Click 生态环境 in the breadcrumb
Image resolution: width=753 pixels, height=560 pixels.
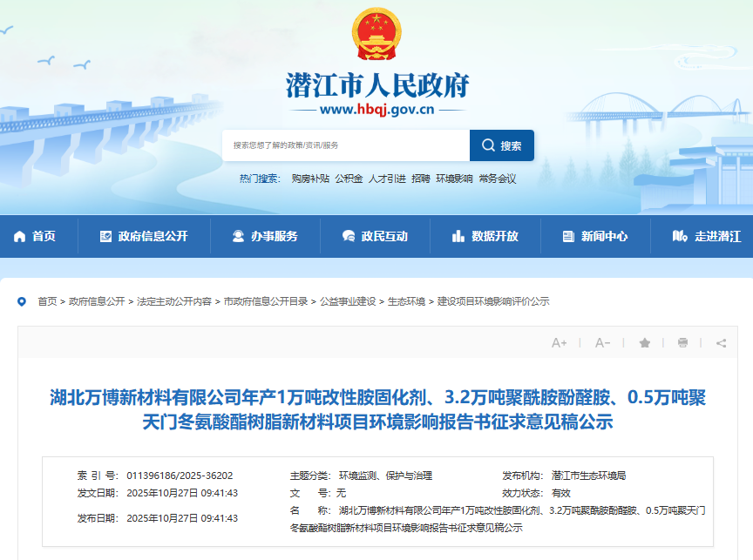(406, 301)
